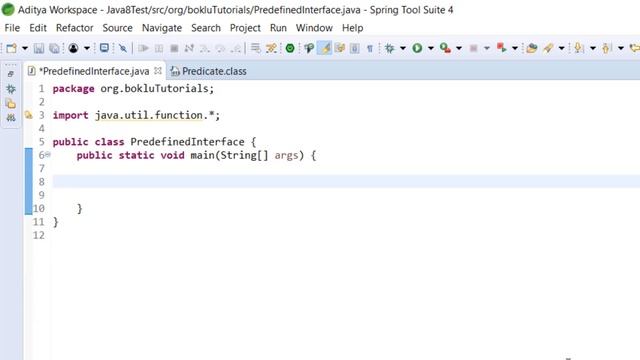The height and width of the screenshot is (360, 640).
Task: Click the Next Annotation icon
Action: (578, 48)
